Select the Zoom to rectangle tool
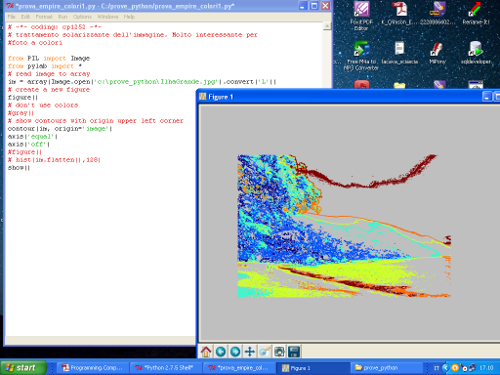 click(264, 351)
